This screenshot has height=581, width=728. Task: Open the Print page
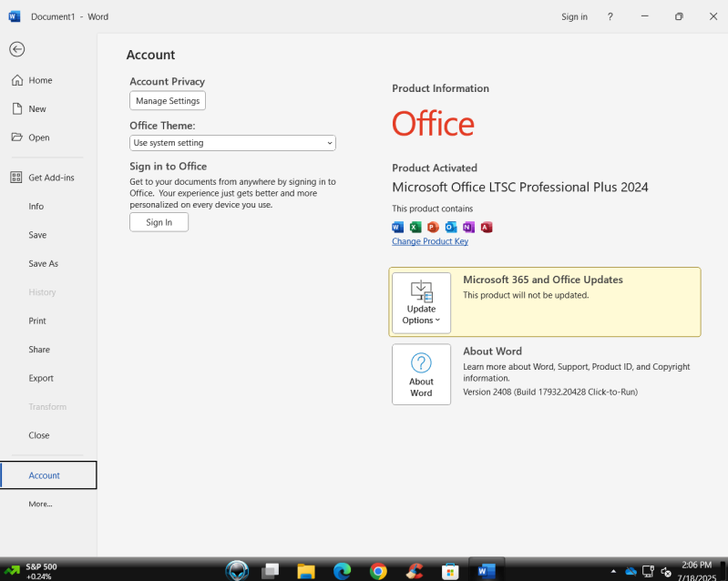click(37, 321)
